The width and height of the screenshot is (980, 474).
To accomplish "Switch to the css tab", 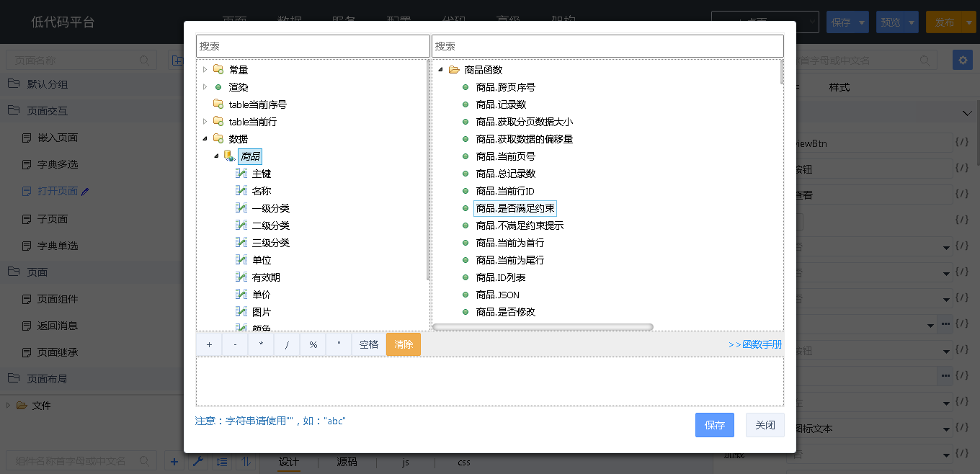I will pos(464,462).
